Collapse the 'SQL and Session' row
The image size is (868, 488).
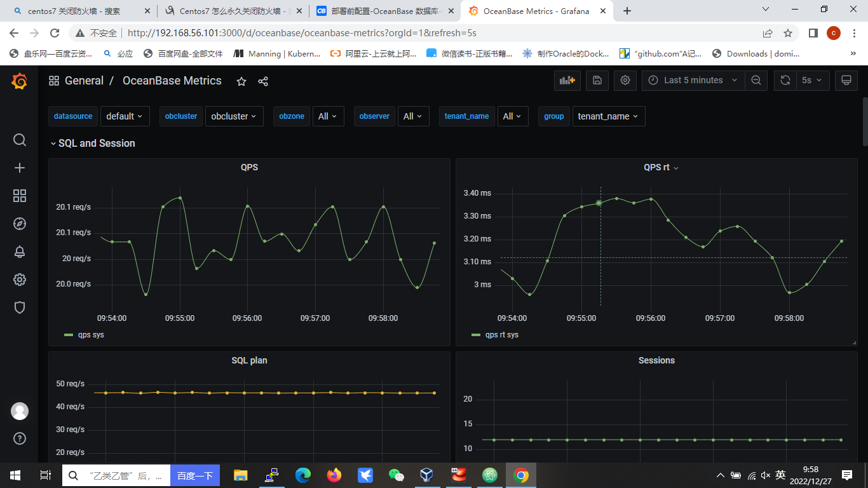pos(93,144)
